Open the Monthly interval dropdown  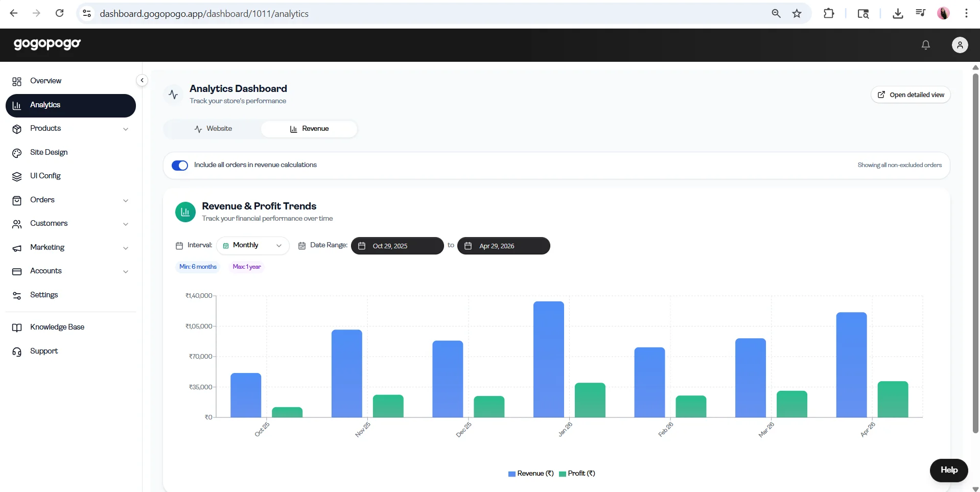pos(253,246)
